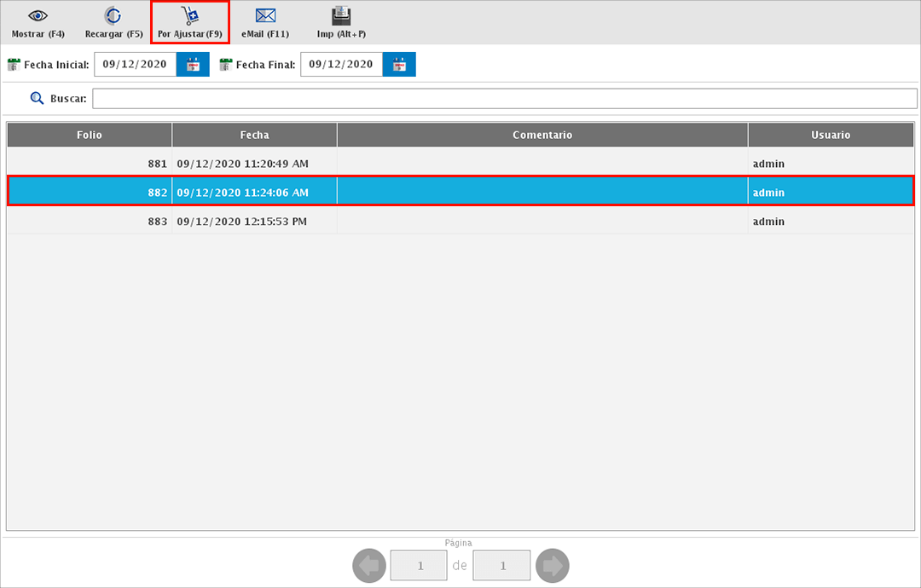Focus the Buscar search text field
The height and width of the screenshot is (588, 921).
pos(504,99)
